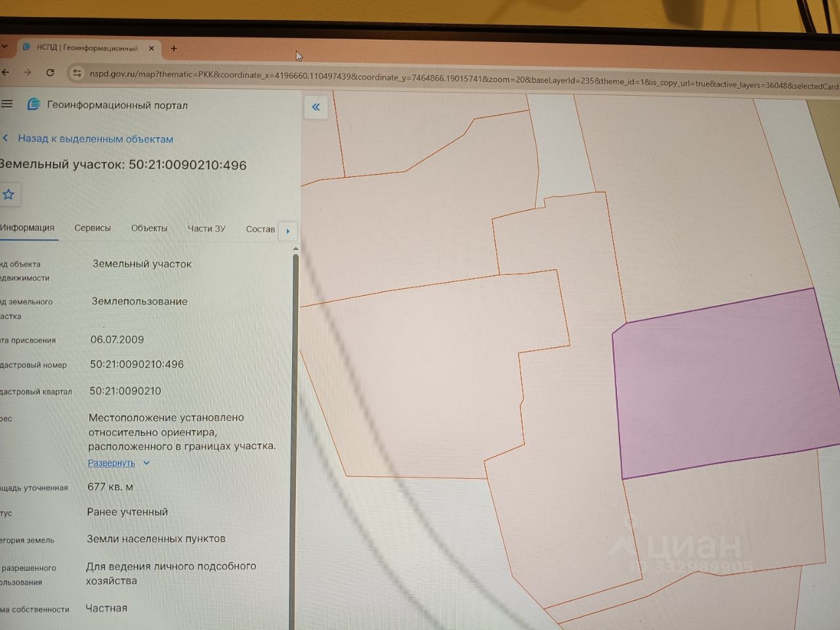
Task: Click the date 06.07.2009 value
Action: (117, 339)
